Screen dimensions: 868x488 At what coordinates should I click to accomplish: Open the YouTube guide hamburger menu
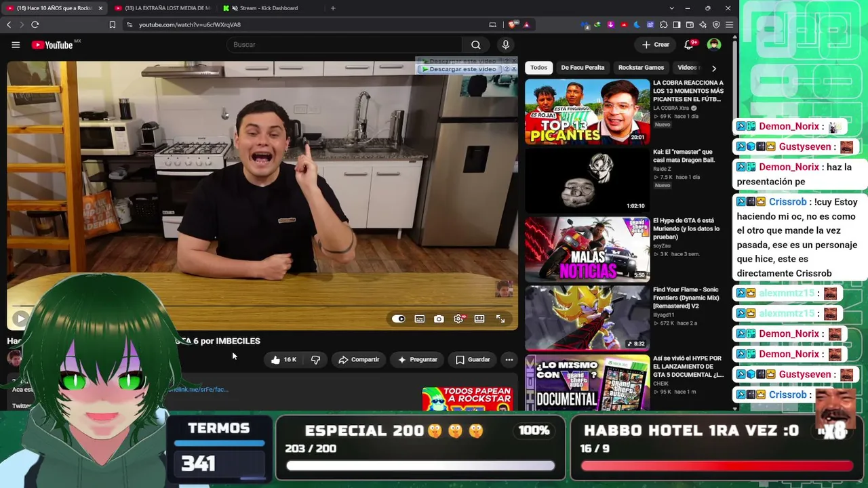pos(16,45)
